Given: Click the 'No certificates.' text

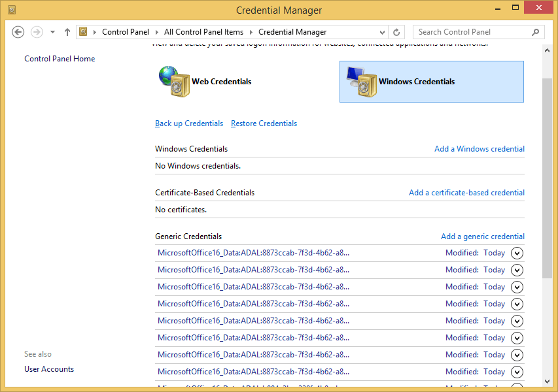Looking at the screenshot, I should (x=181, y=210).
